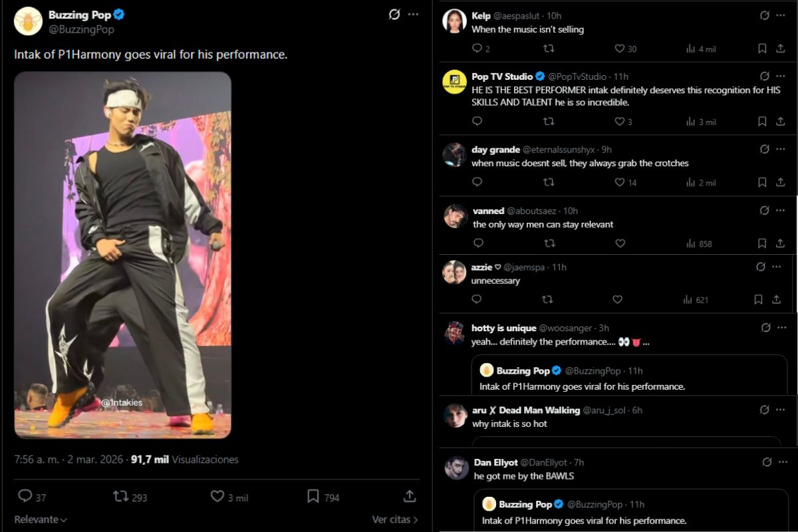The height and width of the screenshot is (532, 798).
Task: Share azzie's reply
Action: coord(776,300)
